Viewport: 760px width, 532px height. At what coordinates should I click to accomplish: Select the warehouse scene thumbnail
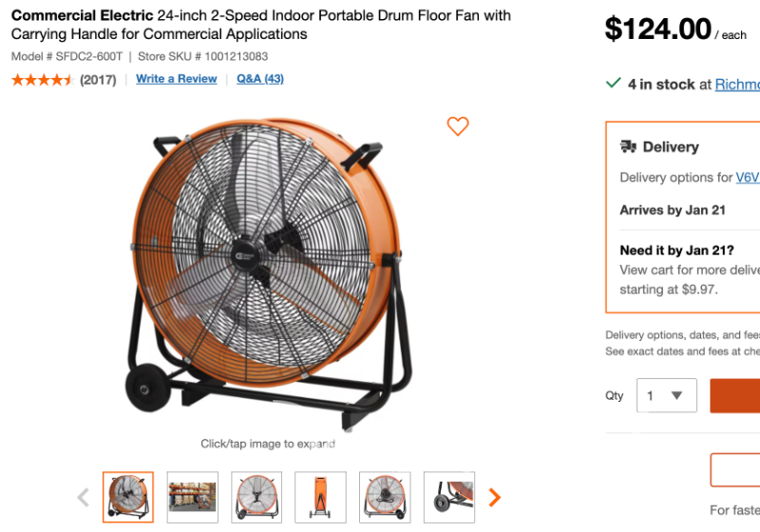[x=193, y=497]
